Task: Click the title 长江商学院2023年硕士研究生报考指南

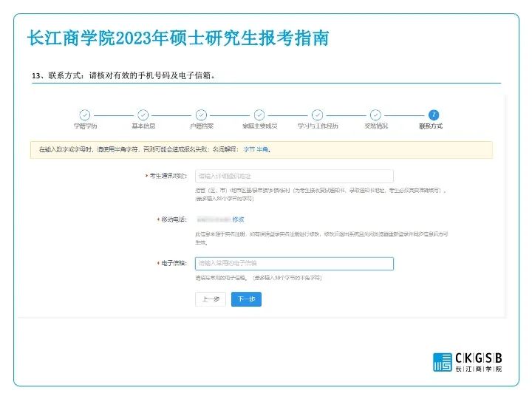Action: pos(178,38)
